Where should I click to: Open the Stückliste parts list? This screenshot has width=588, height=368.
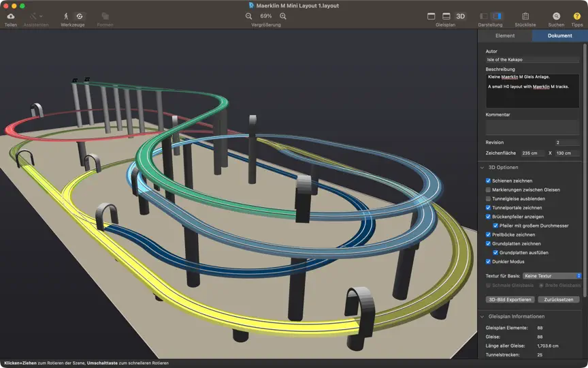pyautogui.click(x=525, y=16)
